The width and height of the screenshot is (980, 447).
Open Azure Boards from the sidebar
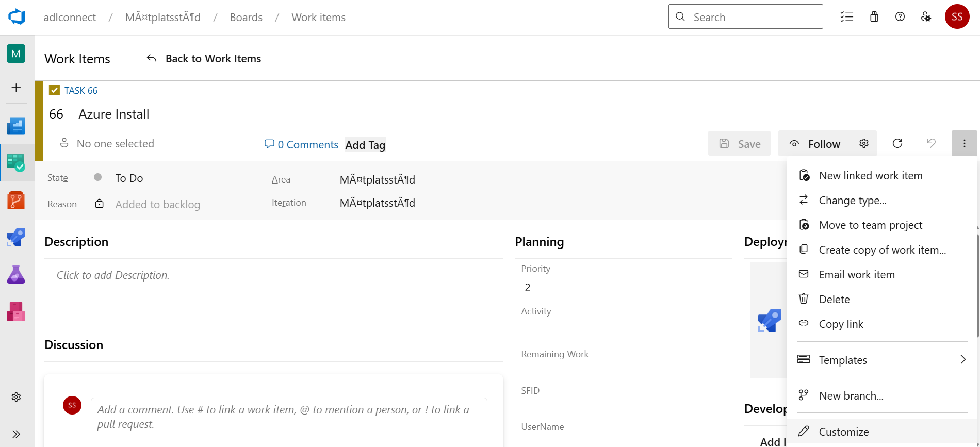pyautogui.click(x=16, y=163)
